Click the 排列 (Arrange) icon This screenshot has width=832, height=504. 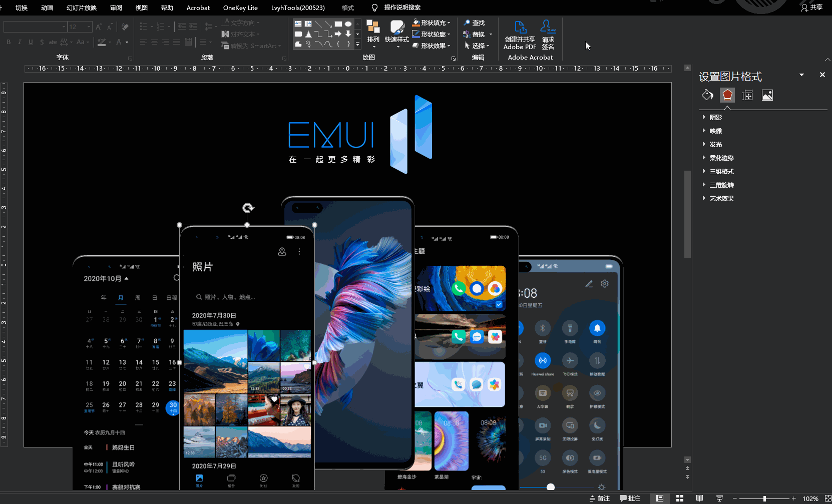click(373, 34)
